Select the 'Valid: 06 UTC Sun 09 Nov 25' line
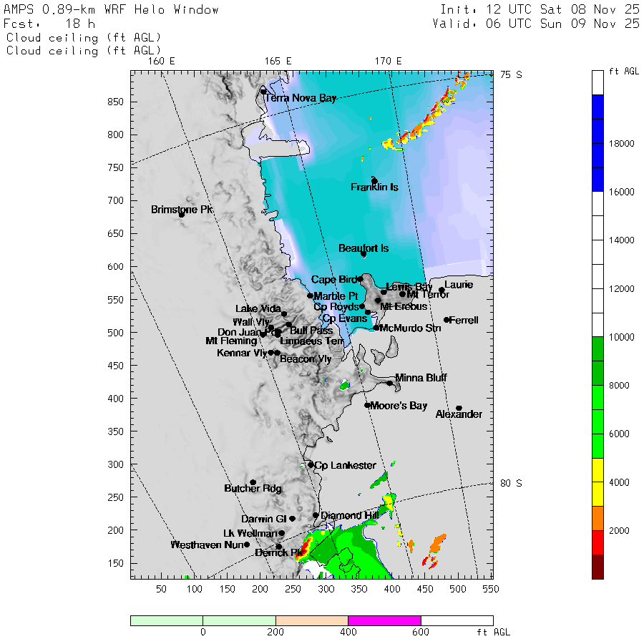The width and height of the screenshot is (644, 644). (536, 24)
